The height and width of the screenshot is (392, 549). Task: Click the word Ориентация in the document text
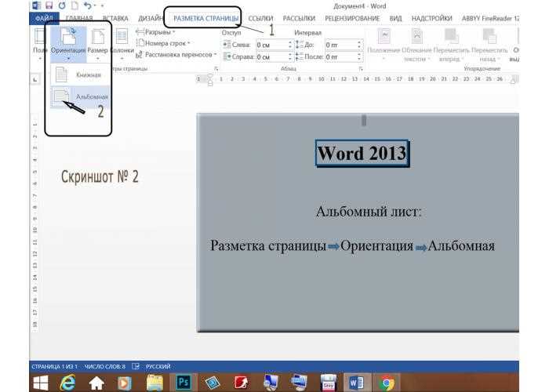[376, 245]
